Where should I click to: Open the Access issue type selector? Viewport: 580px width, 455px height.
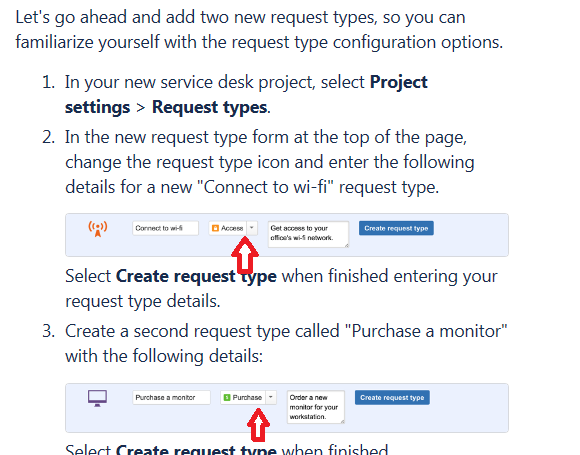tap(233, 228)
